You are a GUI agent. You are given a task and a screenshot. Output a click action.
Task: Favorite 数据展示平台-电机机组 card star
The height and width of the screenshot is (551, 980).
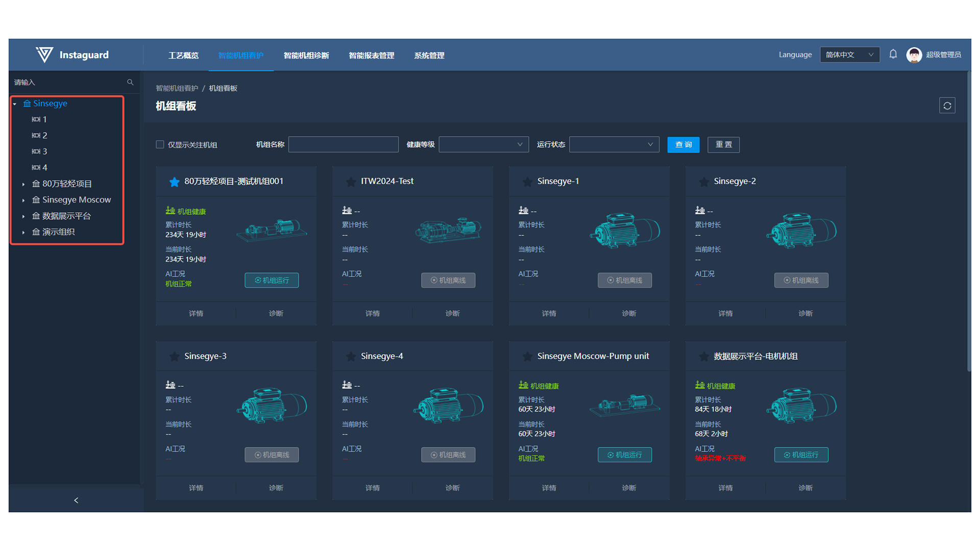coord(704,357)
